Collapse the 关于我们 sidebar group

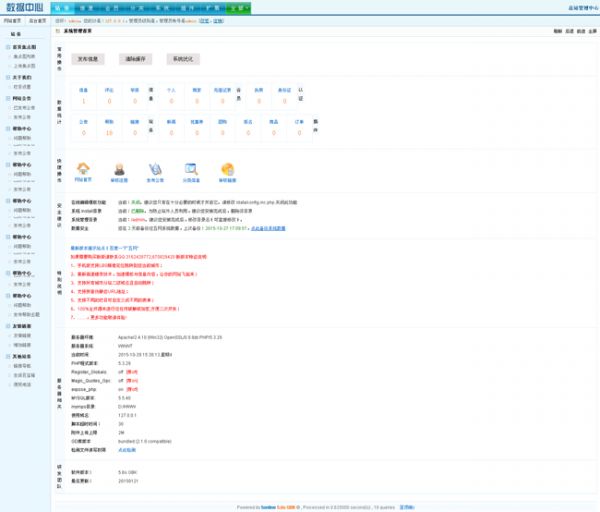8,77
